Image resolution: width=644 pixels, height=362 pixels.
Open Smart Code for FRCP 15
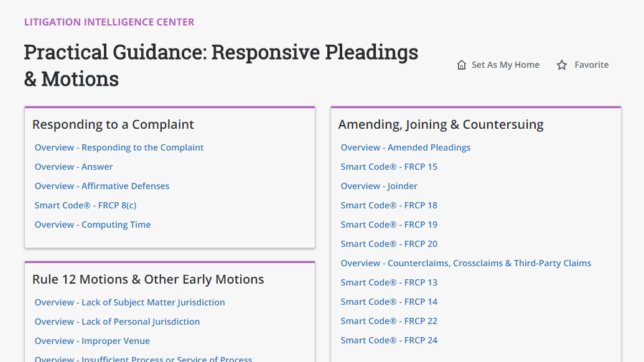pos(389,167)
